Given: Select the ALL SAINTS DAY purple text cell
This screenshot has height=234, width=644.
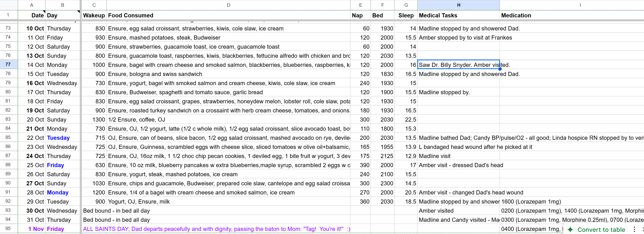Looking at the screenshot, I should click(216, 229).
